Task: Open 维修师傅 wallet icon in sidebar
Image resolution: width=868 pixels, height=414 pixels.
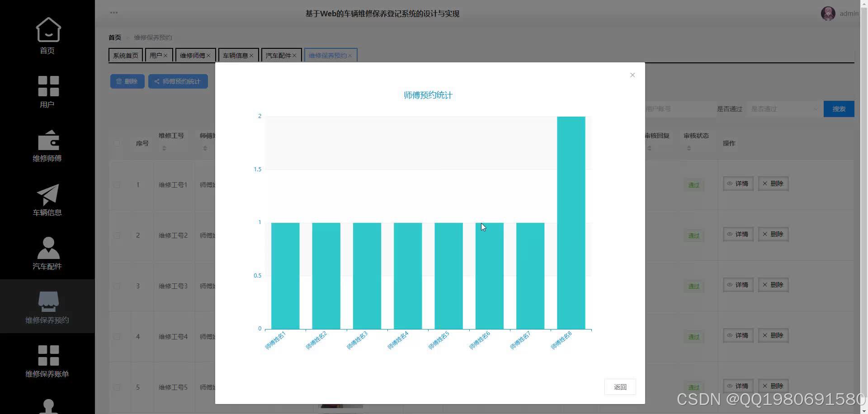Action: pos(48,140)
